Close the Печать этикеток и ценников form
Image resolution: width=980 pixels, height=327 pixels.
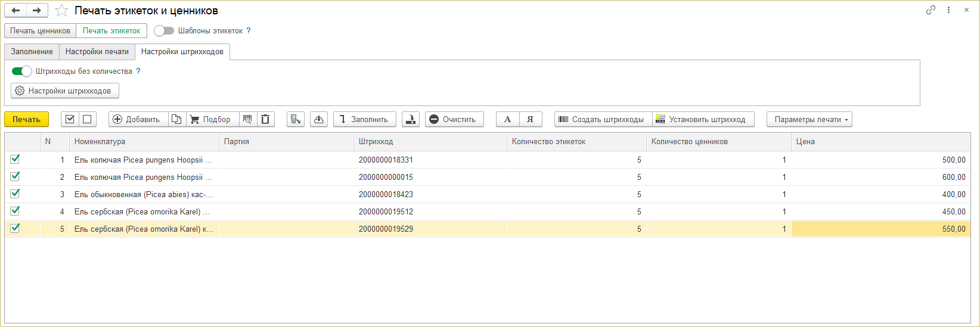966,10
